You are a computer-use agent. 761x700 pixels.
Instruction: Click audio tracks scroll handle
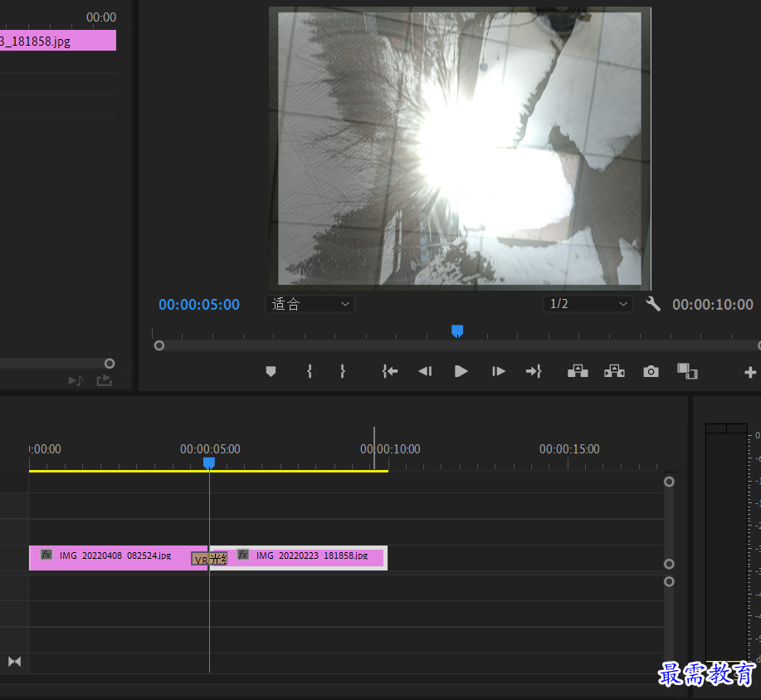[669, 581]
